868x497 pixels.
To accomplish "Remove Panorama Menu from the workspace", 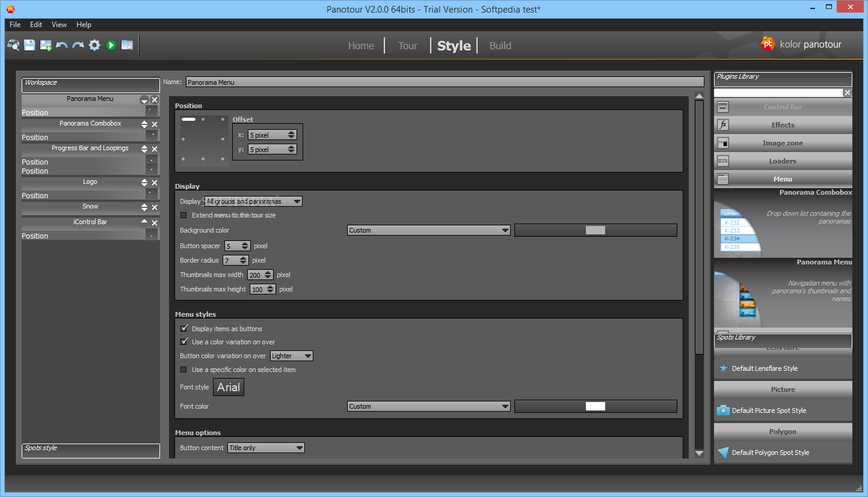I will [x=155, y=100].
